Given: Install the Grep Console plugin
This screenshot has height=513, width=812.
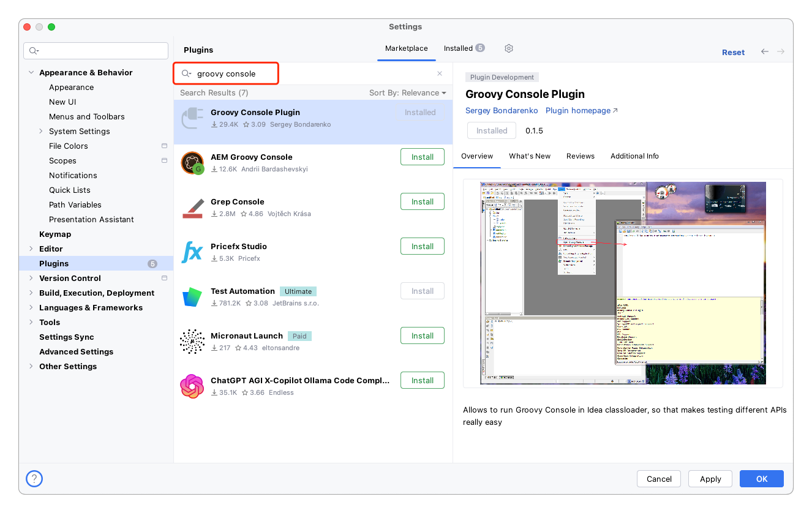Looking at the screenshot, I should (x=423, y=201).
